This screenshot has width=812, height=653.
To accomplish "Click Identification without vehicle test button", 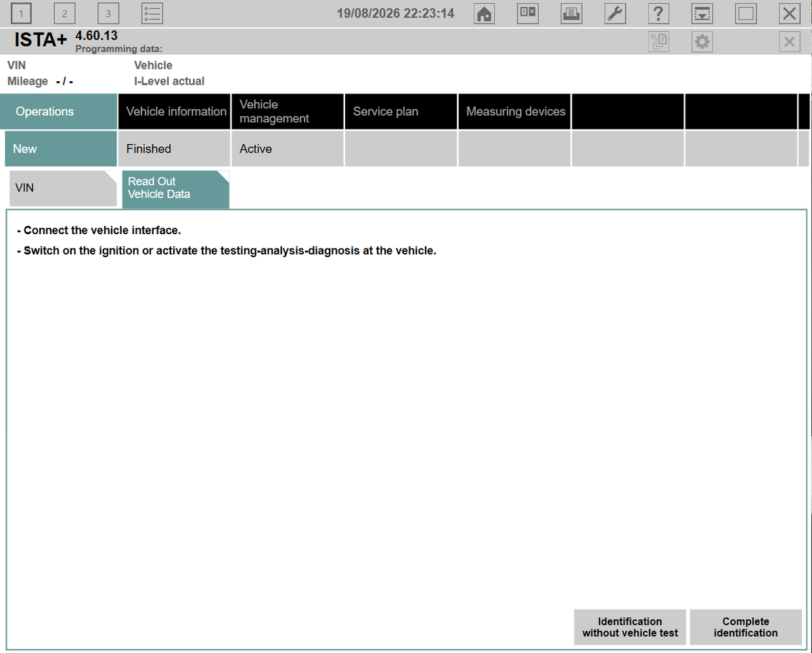I will coord(630,627).
